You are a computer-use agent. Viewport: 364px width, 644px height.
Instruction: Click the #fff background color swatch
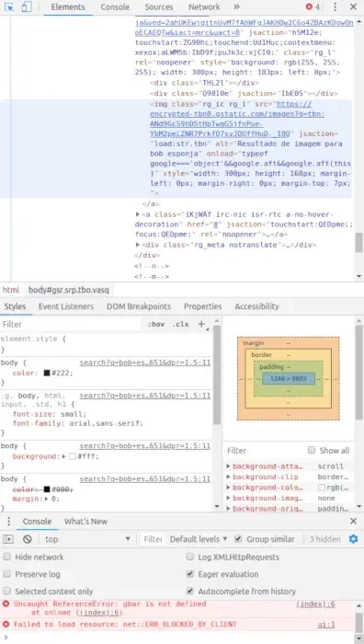73,456
